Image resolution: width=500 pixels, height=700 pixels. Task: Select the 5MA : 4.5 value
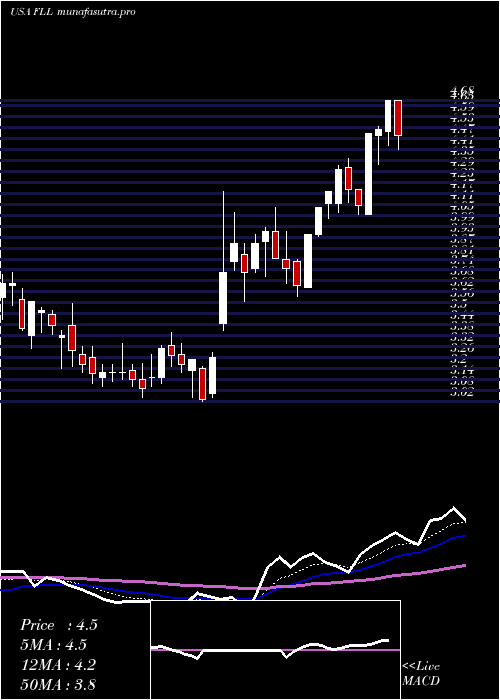pyautogui.click(x=54, y=645)
